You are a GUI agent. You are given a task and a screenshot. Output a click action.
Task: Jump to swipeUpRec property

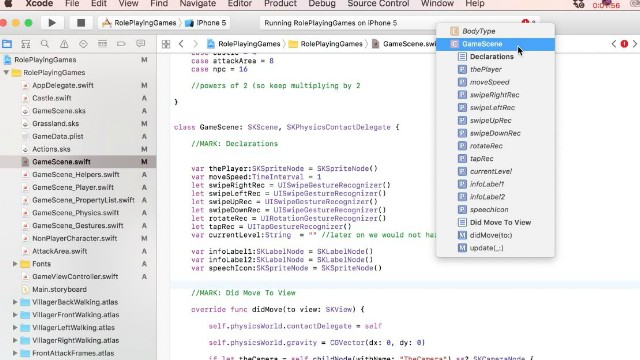(495, 120)
